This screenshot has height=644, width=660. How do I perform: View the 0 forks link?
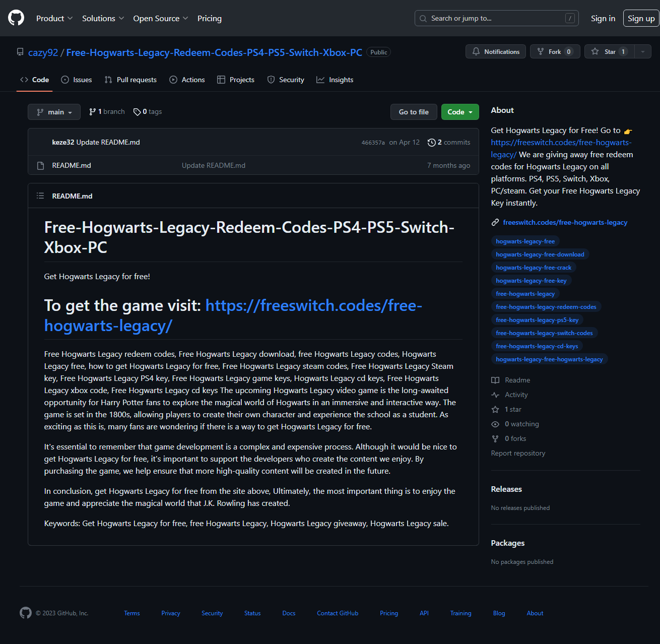coord(509,438)
